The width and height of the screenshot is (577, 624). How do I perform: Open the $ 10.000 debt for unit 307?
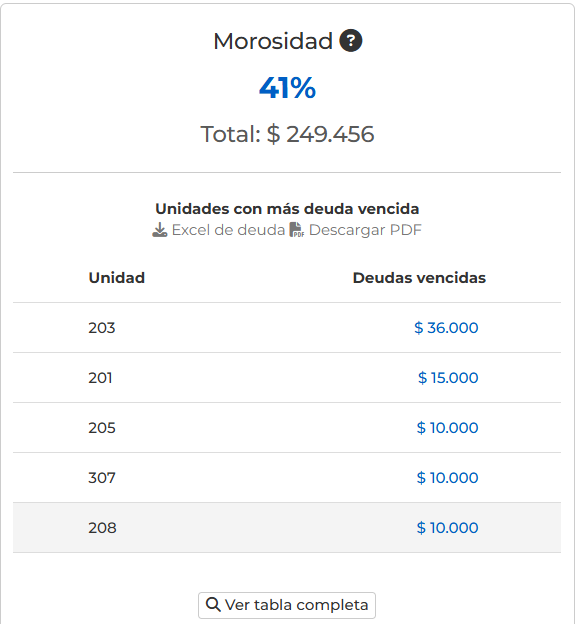coord(447,478)
